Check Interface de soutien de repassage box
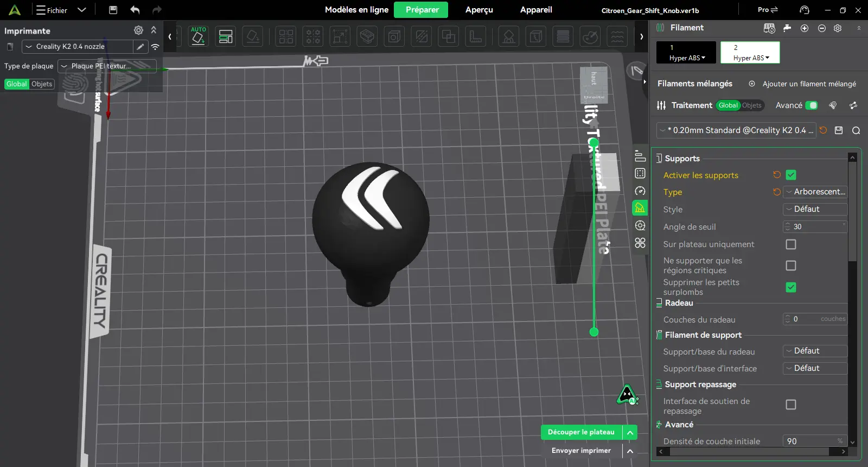This screenshot has height=467, width=868. click(791, 405)
